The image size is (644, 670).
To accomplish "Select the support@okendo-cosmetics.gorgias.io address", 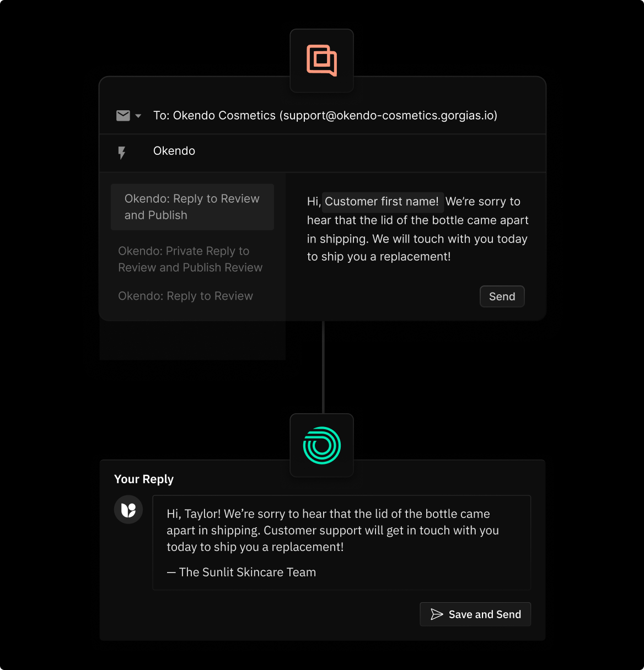I will (389, 116).
